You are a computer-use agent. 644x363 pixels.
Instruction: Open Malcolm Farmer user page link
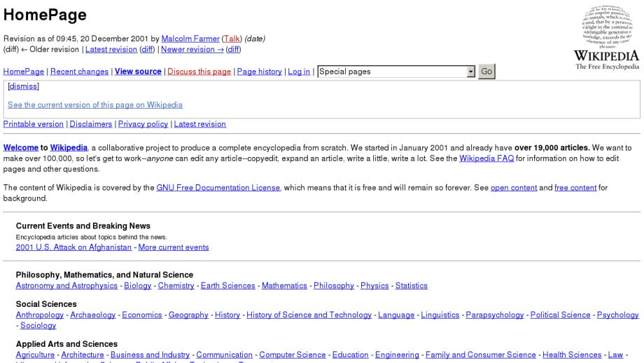[x=190, y=39]
